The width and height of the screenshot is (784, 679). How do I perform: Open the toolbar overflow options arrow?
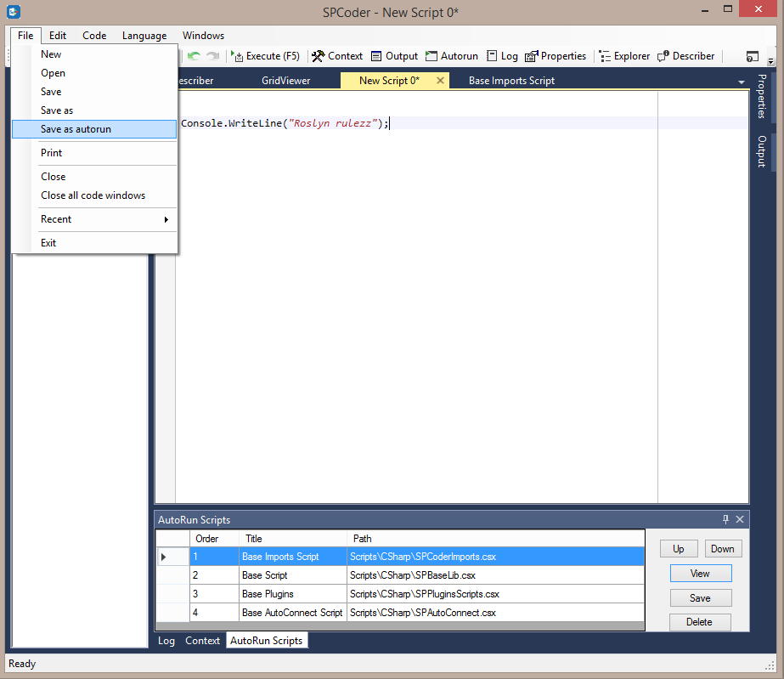click(x=770, y=61)
